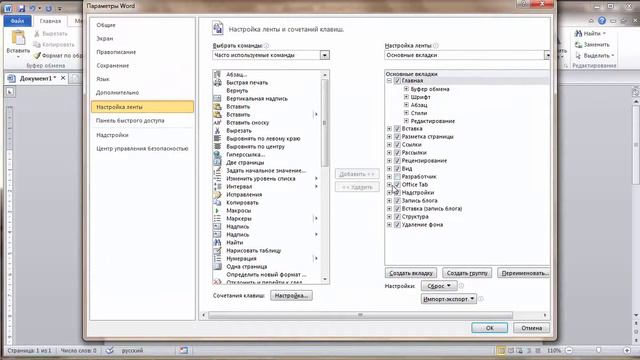This screenshot has width=640, height=360.
Task: Click Выровнять по левому краю icon
Action: tap(217, 138)
